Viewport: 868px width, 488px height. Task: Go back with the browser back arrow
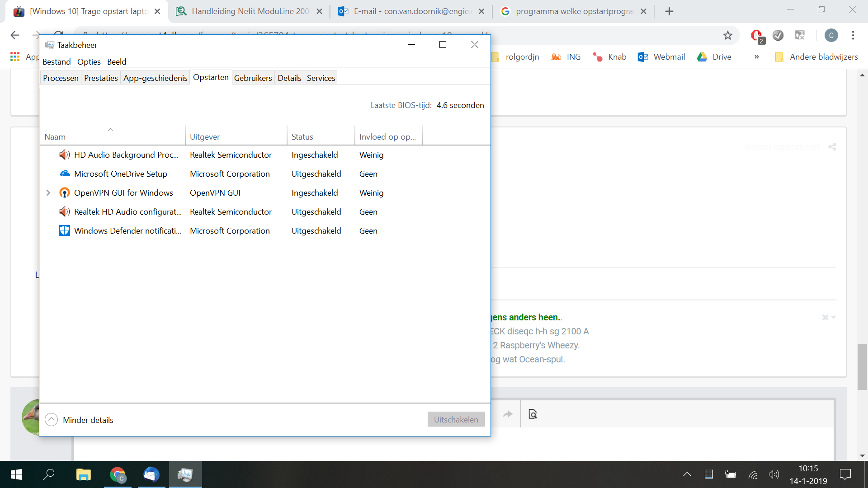click(x=15, y=35)
